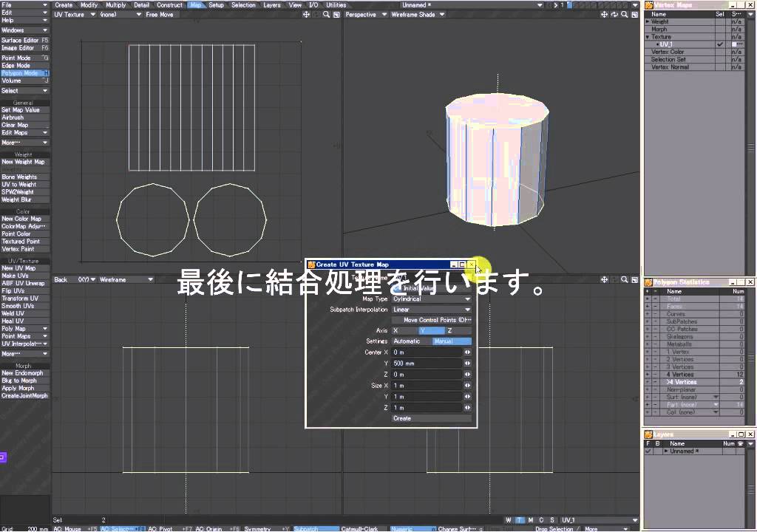Choose Manual settings in the dialog

452,341
